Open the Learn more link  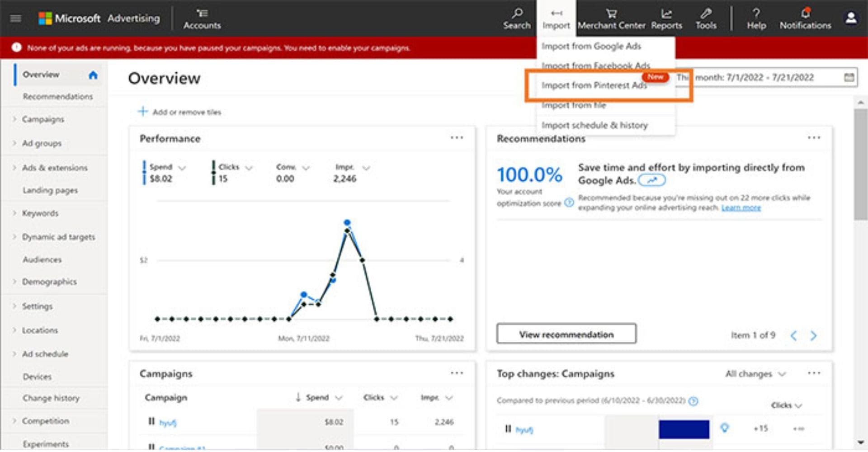coord(741,207)
